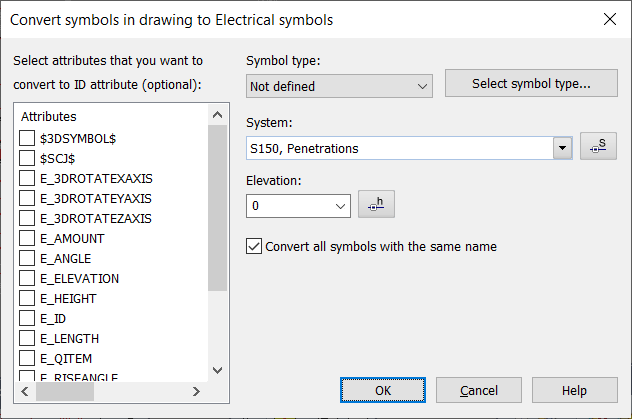The image size is (632, 419).
Task: Open Help for this dialog
Action: point(574,390)
